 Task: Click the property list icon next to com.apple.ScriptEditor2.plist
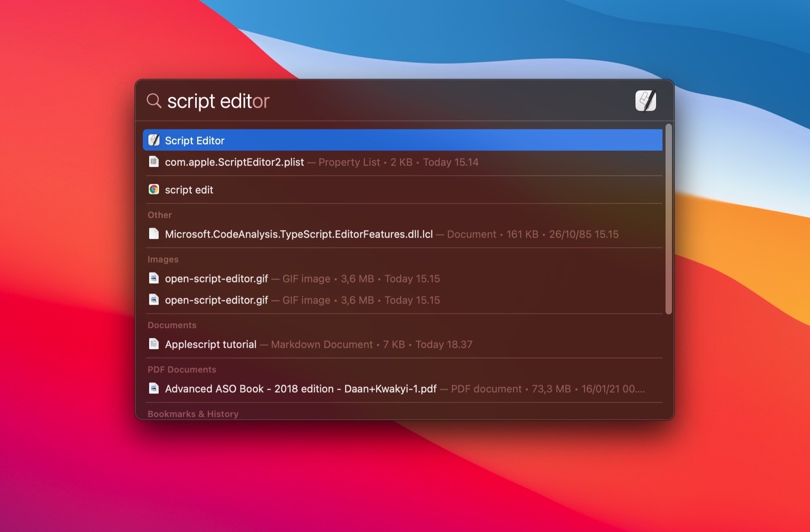(154, 162)
